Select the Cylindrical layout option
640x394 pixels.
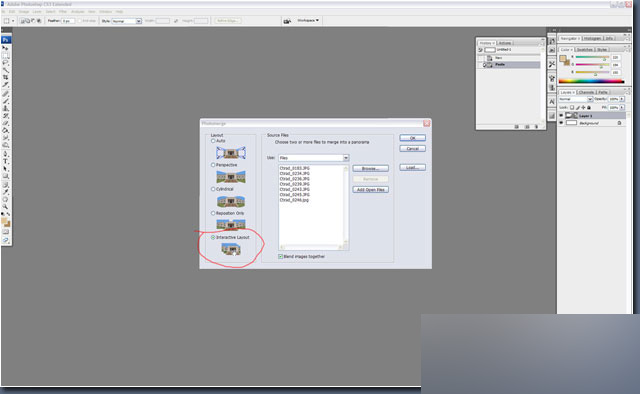tap(213, 189)
